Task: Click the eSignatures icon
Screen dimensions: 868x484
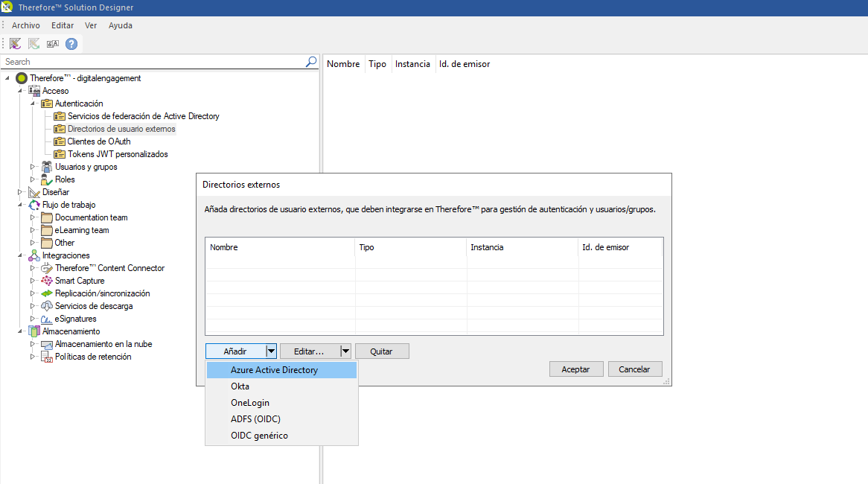Action: click(47, 319)
